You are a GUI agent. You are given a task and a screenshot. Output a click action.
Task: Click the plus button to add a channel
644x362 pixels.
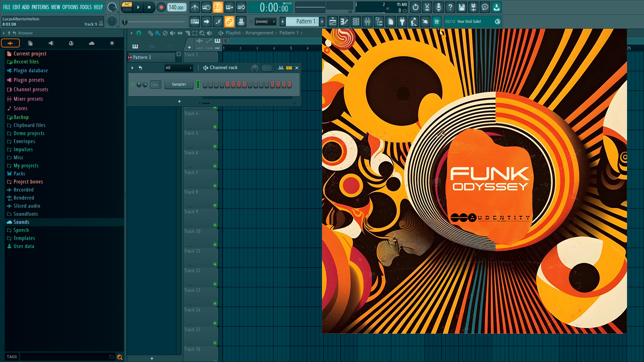coord(179,101)
